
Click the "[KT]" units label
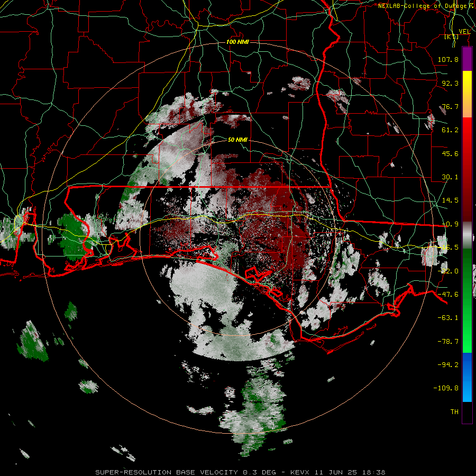(452, 36)
